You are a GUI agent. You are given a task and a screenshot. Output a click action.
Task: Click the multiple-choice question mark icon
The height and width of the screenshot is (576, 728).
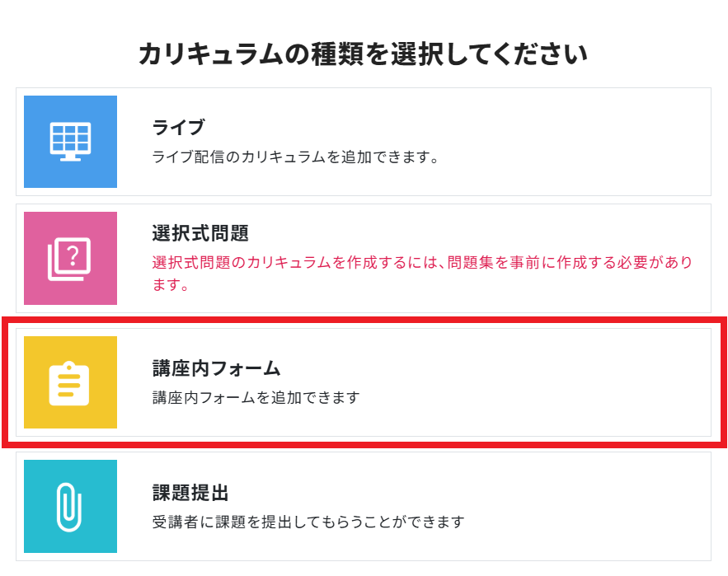[x=70, y=258]
